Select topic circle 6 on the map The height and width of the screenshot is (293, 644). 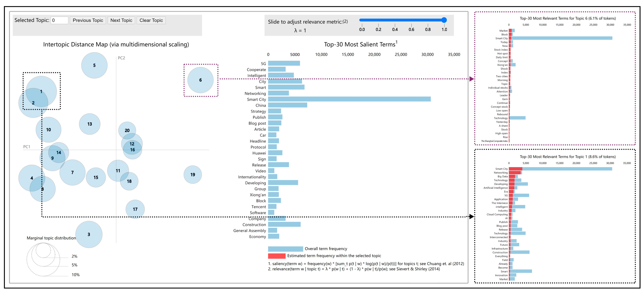pyautogui.click(x=200, y=80)
